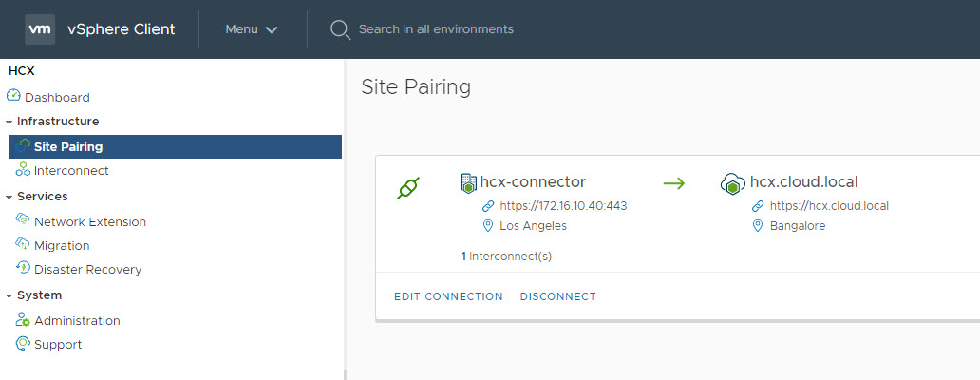Click the VMware vm logo icon

[x=40, y=29]
